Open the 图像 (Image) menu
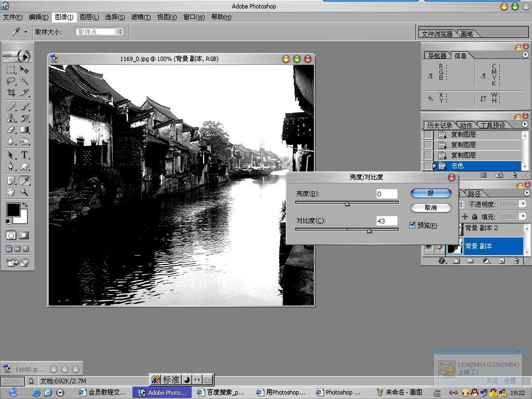532x399 pixels. [x=64, y=17]
